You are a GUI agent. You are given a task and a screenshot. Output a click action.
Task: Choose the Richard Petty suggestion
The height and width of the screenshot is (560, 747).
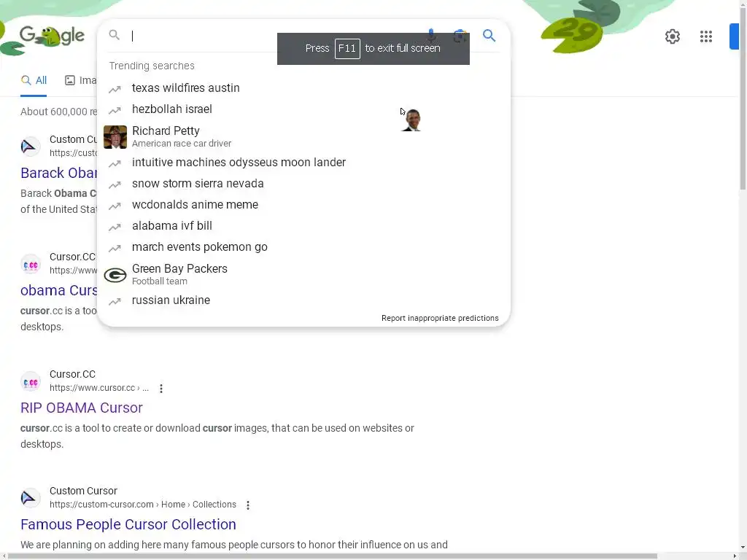(x=304, y=136)
